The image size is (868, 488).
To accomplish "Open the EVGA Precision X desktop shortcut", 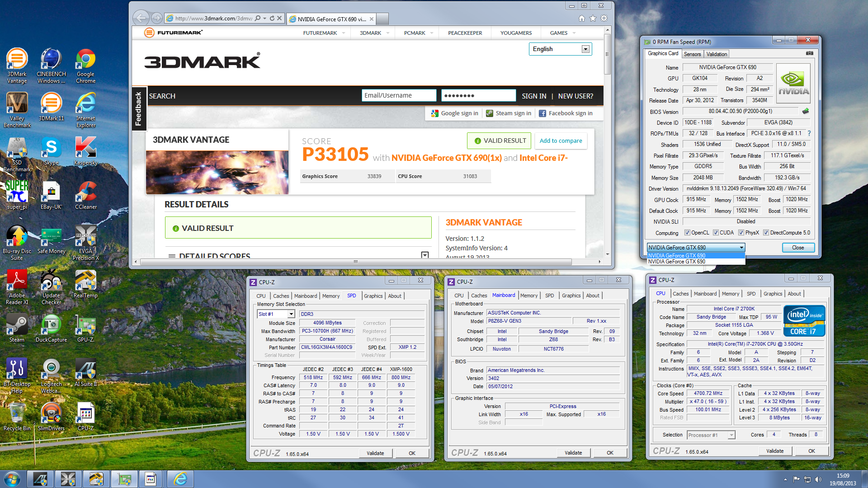I will [x=85, y=243].
